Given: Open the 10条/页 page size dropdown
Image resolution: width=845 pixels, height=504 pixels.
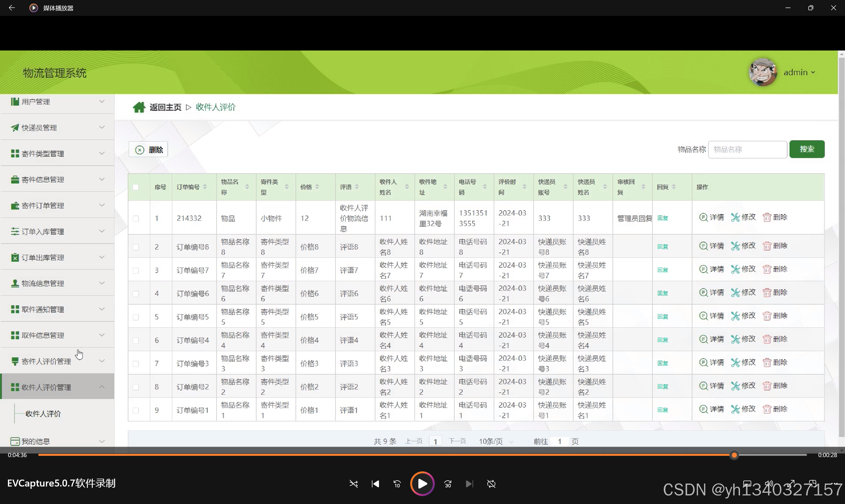Looking at the screenshot, I should tap(495, 441).
